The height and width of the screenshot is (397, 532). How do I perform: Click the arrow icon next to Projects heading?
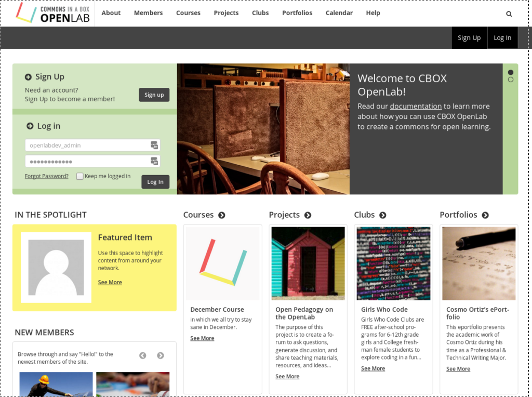308,215
